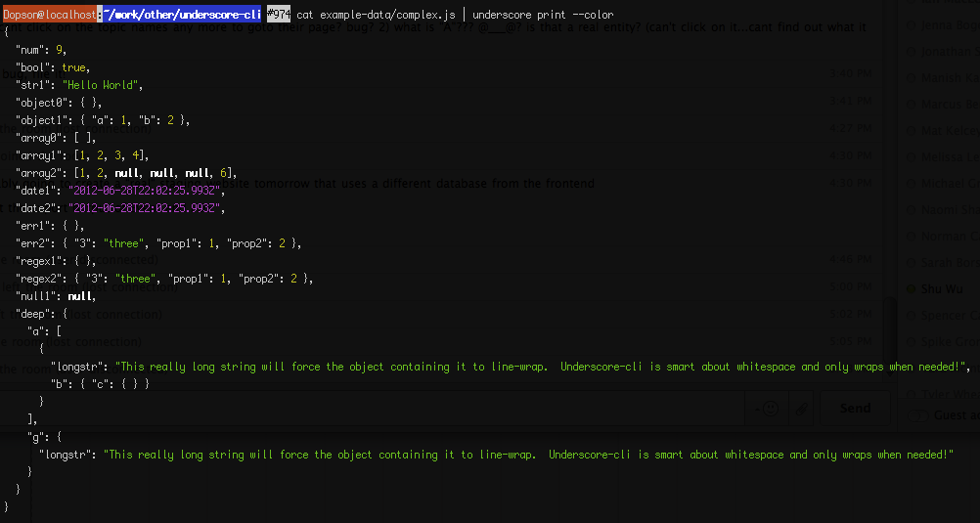
Task: Click the "b": { "c": { } } line
Action: point(100,383)
